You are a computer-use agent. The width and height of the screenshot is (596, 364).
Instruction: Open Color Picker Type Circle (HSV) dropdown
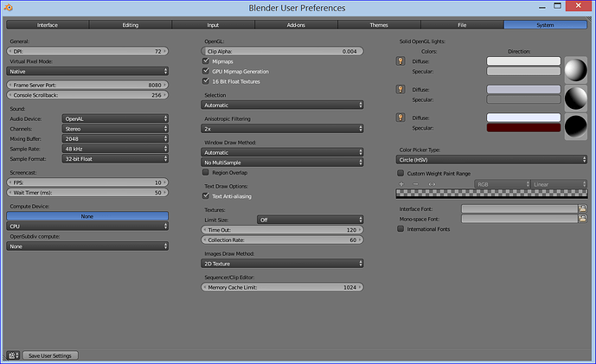coord(491,160)
